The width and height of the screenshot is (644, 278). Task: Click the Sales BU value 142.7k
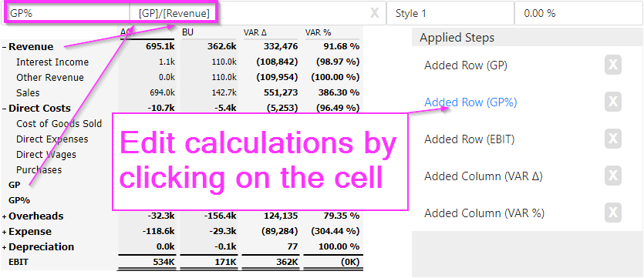click(224, 93)
